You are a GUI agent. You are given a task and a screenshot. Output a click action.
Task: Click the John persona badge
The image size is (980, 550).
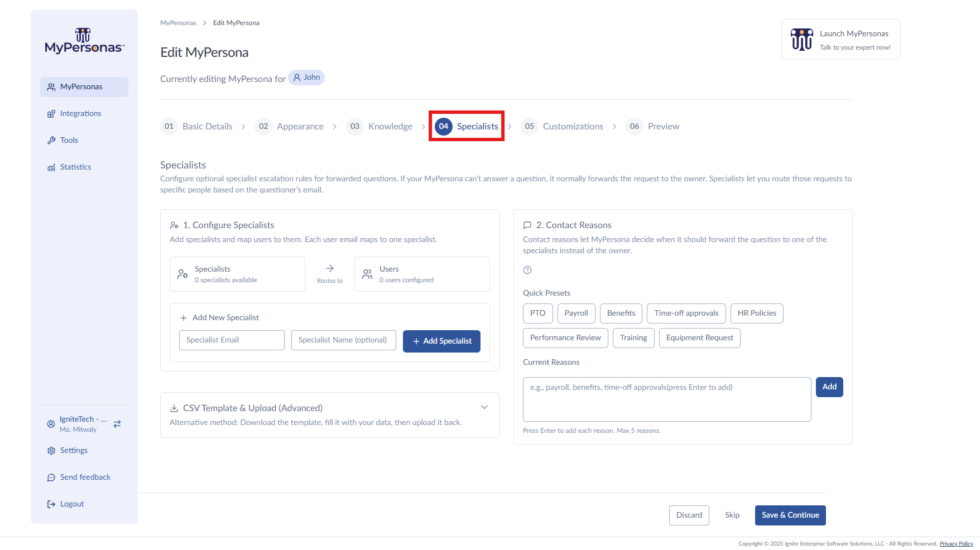(x=306, y=78)
